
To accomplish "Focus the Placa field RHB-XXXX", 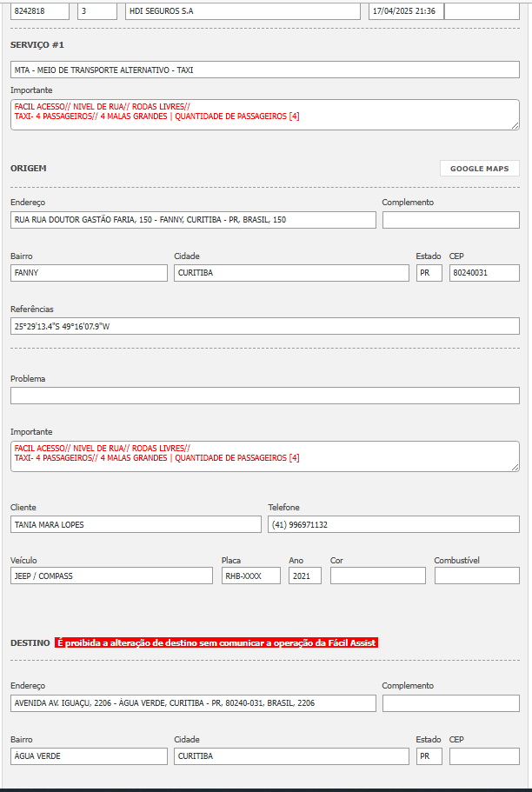I will (250, 576).
